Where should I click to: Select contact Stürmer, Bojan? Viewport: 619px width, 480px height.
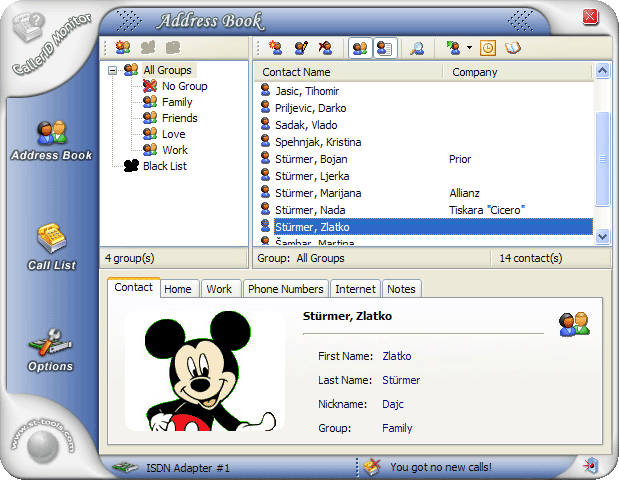[x=311, y=159]
